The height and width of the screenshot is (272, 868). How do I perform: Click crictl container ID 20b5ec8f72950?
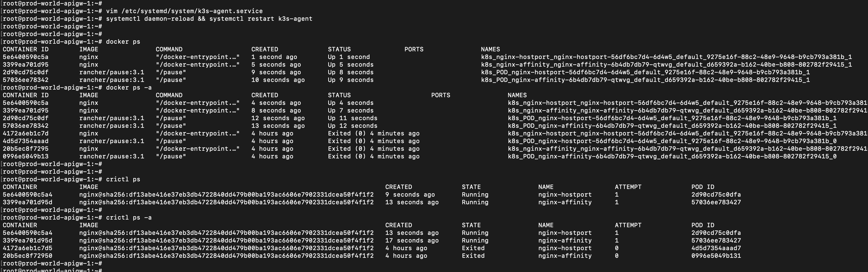28,256
